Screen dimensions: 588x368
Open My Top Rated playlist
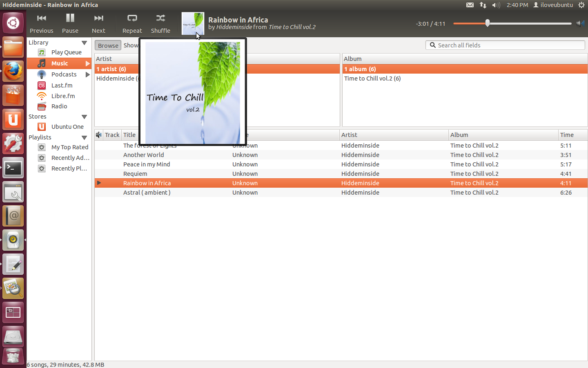pyautogui.click(x=70, y=147)
